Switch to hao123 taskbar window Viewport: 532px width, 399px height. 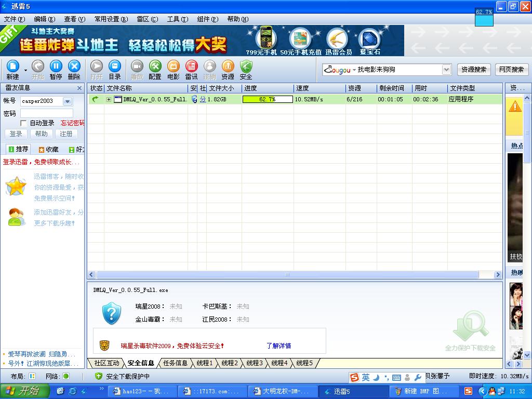tap(143, 391)
